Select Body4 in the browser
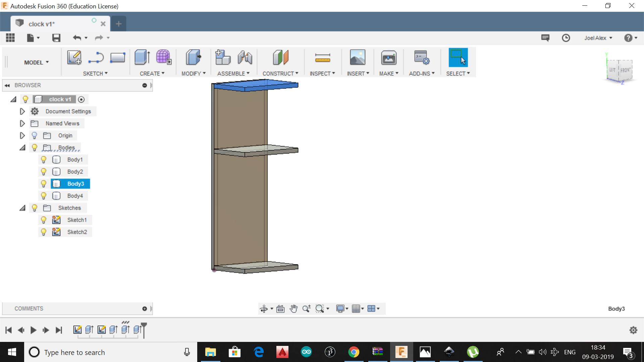 [75, 196]
